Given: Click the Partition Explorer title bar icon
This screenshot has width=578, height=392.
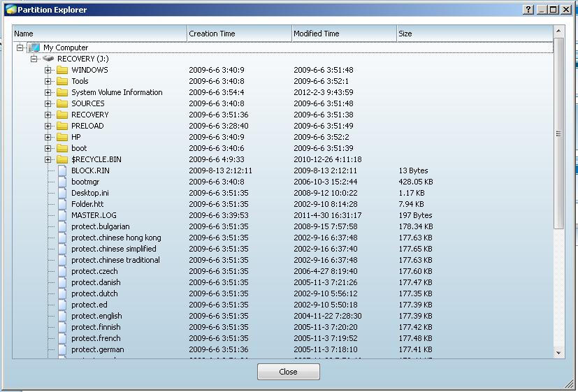Looking at the screenshot, I should point(11,10).
